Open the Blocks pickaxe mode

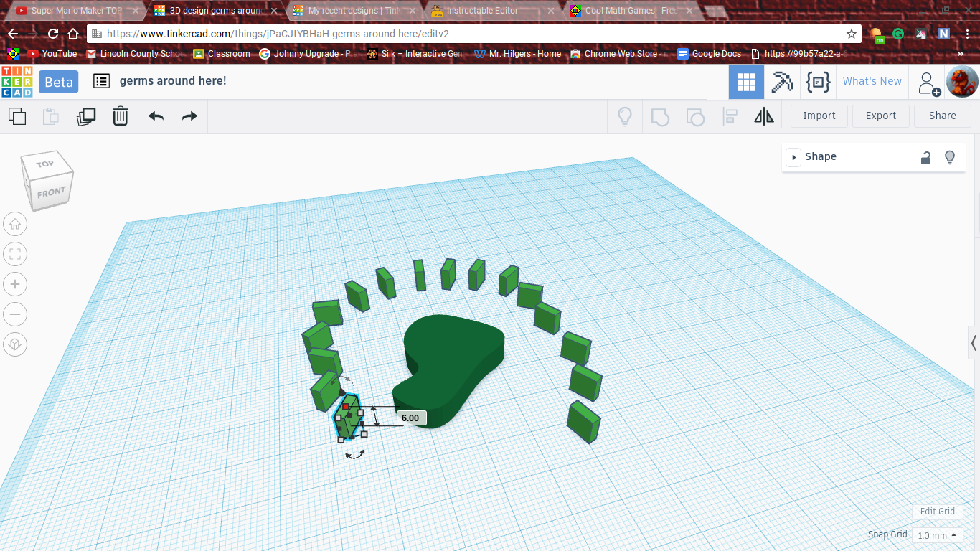782,82
